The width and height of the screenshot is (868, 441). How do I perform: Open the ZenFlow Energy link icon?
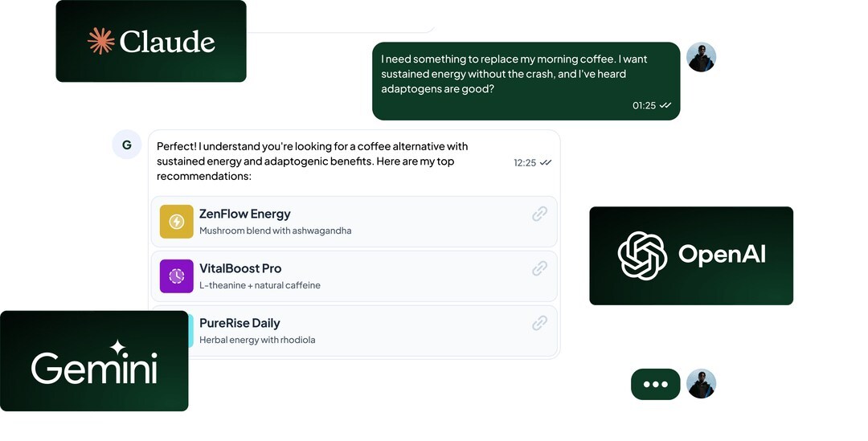pos(540,214)
